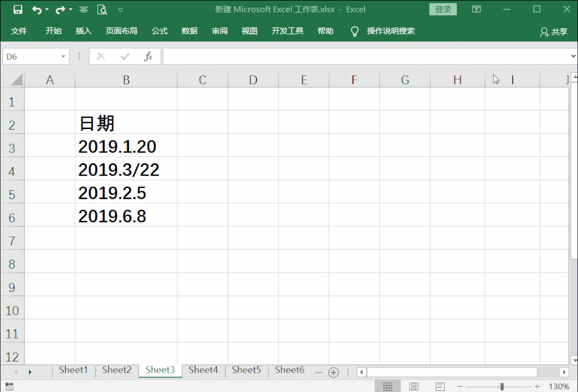Open the 视图 ribbon tab
Viewport: 578px width, 392px height.
(250, 31)
